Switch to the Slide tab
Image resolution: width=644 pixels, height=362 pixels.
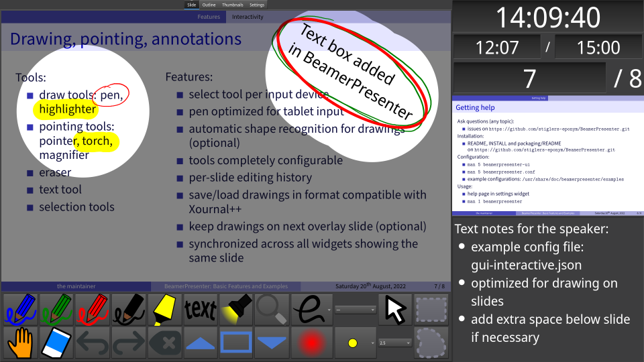(192, 5)
